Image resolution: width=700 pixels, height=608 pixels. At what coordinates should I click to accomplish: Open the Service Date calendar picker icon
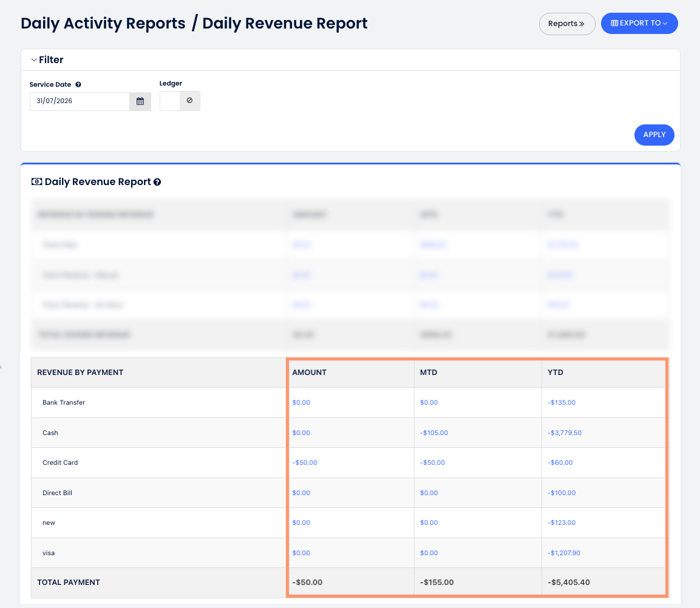(140, 101)
